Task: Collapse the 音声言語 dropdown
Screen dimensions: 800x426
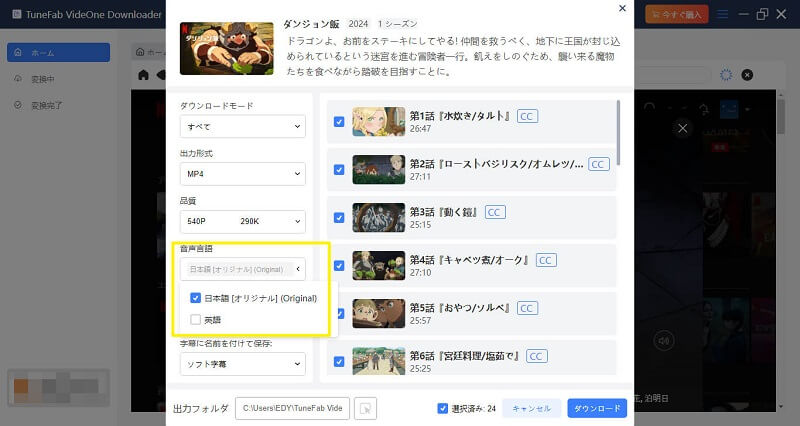Action: click(242, 269)
